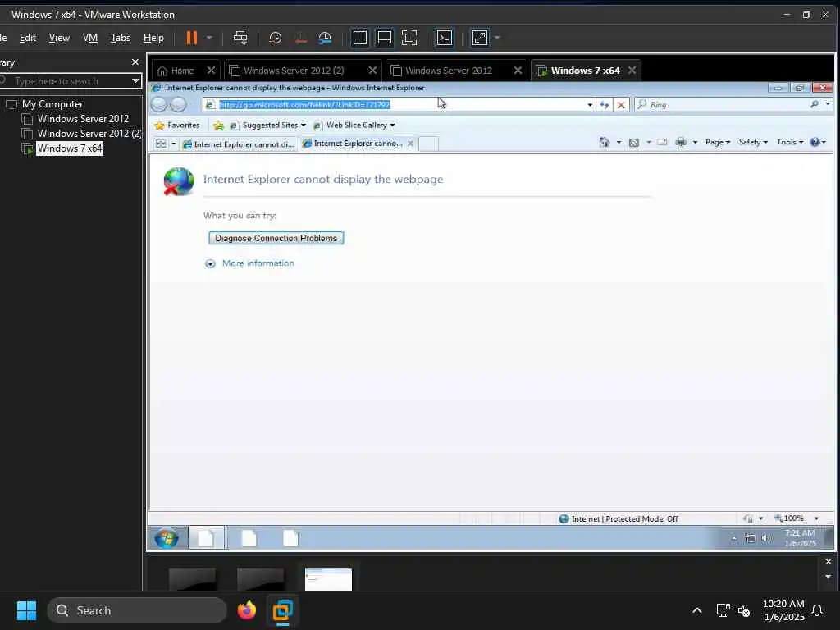
Task: Revert the VM to its previous snapshot
Action: coord(300,38)
